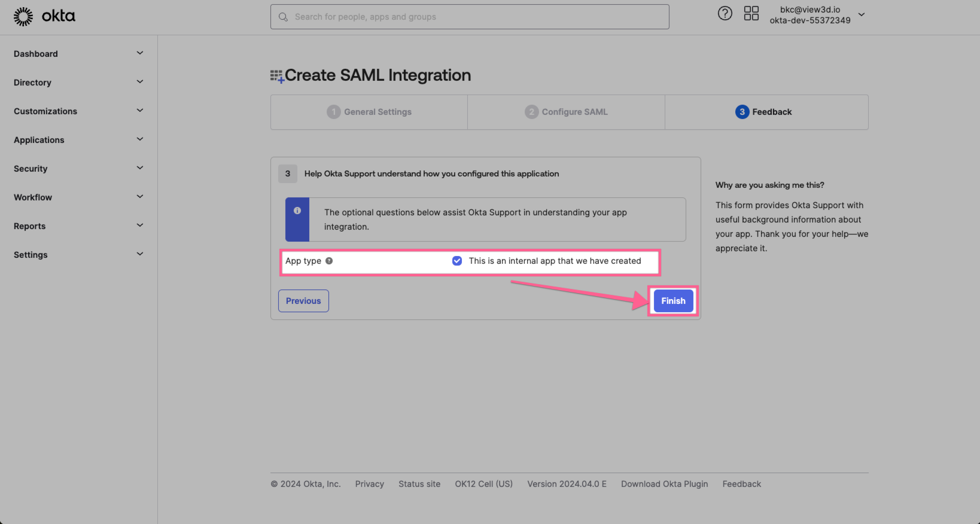Expand the Applications menu chevron
The height and width of the screenshot is (524, 980).
140,139
